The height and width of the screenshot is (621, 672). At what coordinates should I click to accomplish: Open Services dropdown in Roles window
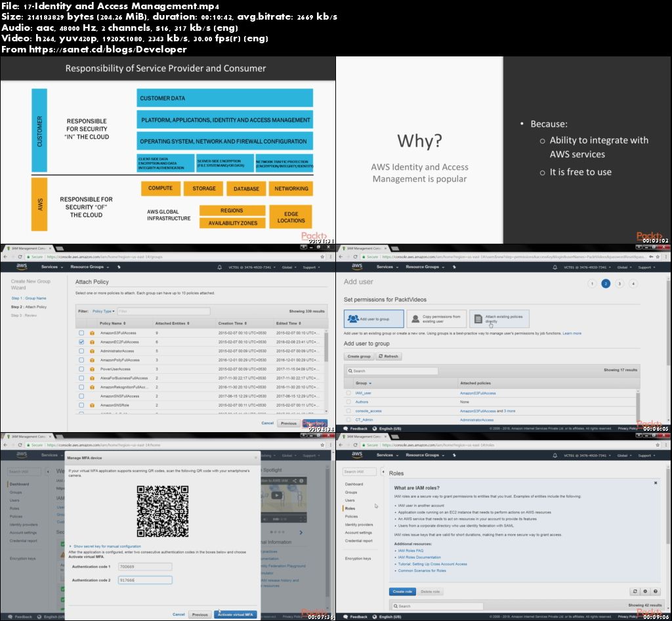click(387, 455)
